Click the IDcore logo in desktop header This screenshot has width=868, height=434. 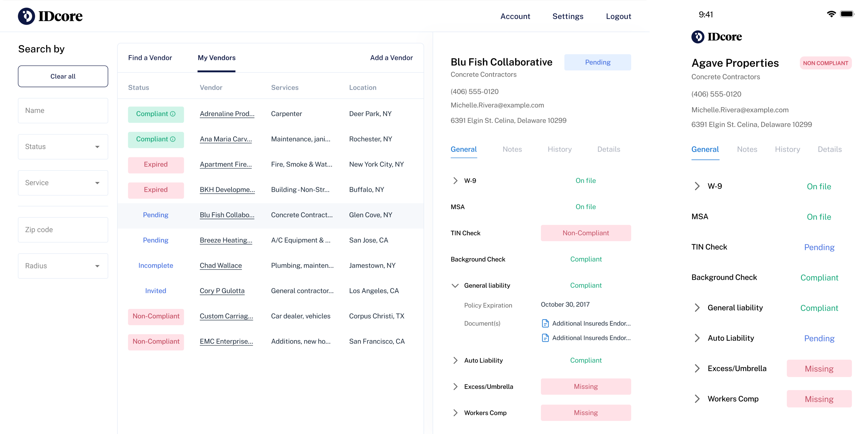coord(50,16)
